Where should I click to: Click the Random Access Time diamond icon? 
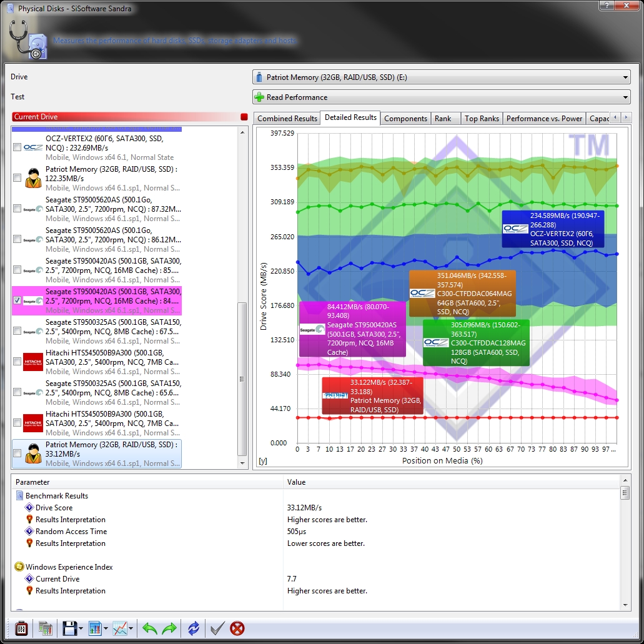[x=29, y=532]
